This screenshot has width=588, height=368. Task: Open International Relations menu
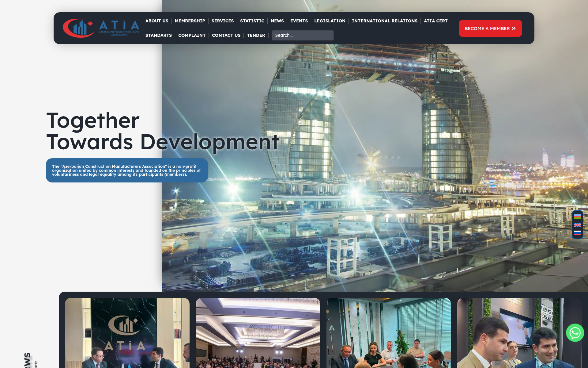[x=385, y=21]
